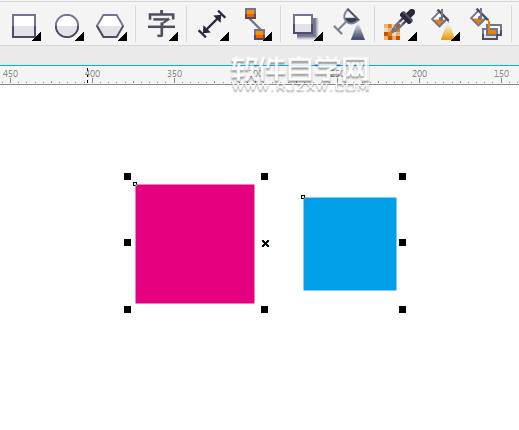Click the 350 mark on horizontal ruler

click(x=175, y=74)
